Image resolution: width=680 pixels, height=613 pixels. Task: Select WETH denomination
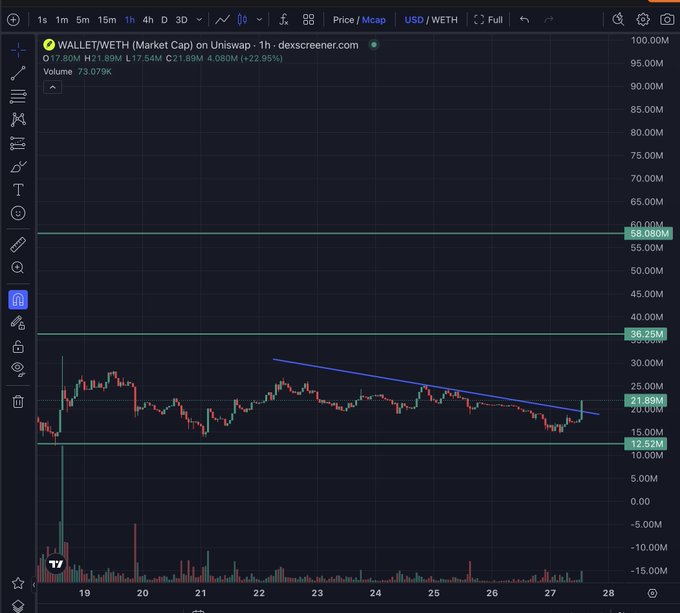tap(445, 20)
